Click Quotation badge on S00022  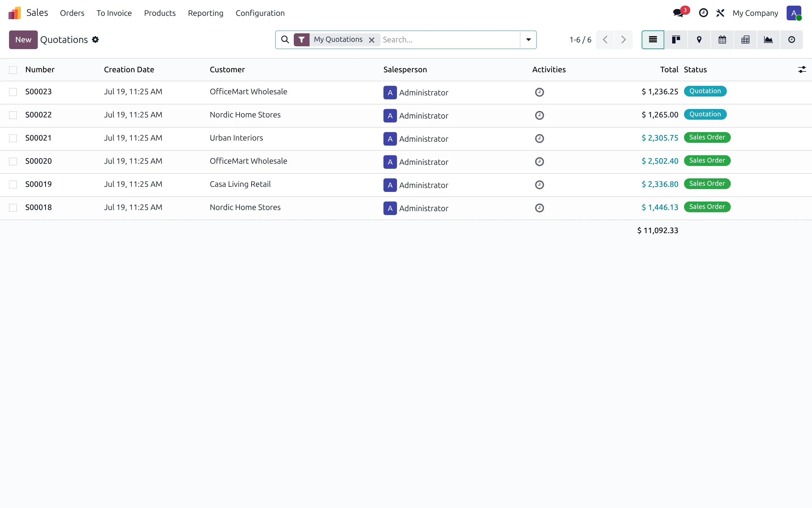point(705,114)
